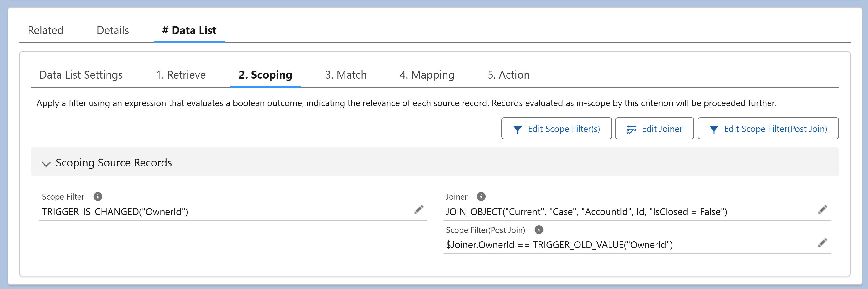
Task: Show info tooltip for Joiner field
Action: point(481,197)
